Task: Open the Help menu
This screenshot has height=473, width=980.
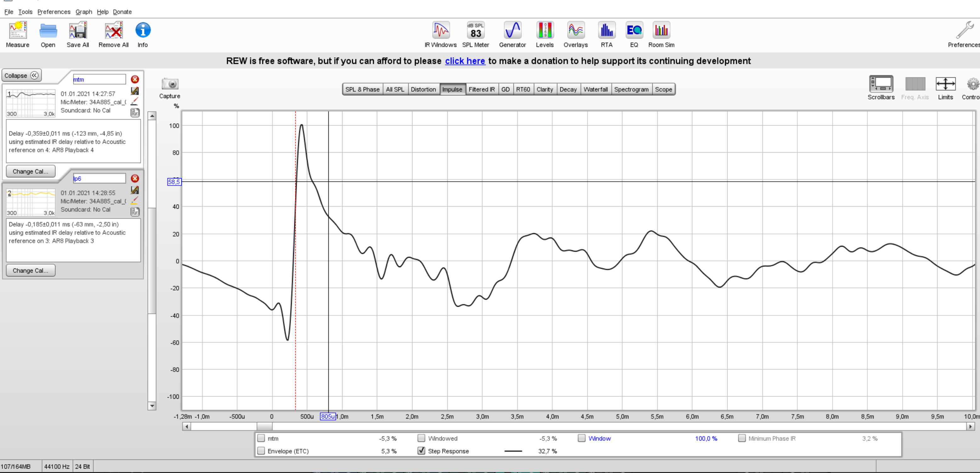Action: tap(102, 12)
